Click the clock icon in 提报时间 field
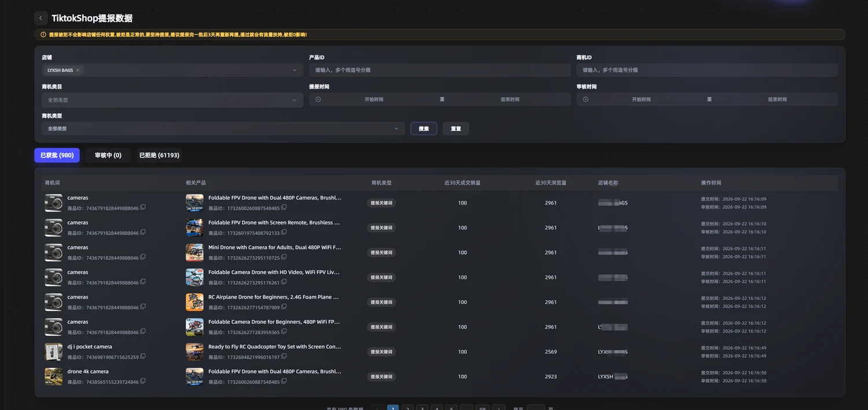Viewport: 868px width, 410px height. [x=318, y=99]
